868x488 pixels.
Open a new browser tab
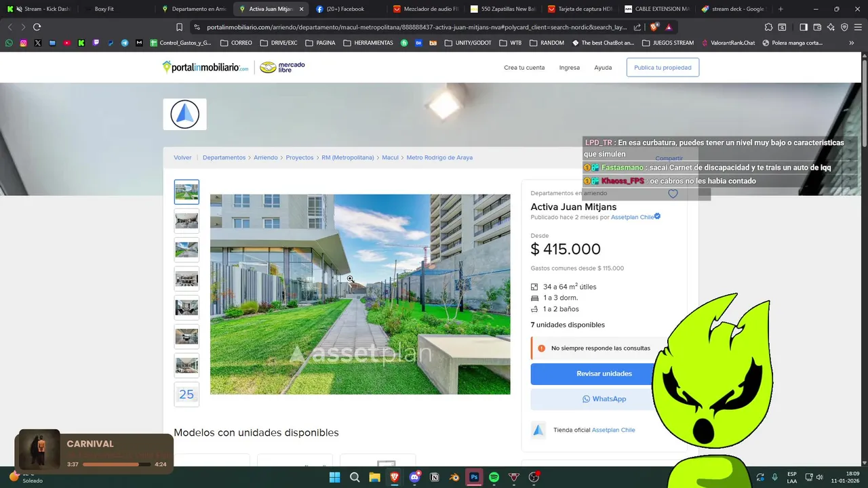pos(781,9)
